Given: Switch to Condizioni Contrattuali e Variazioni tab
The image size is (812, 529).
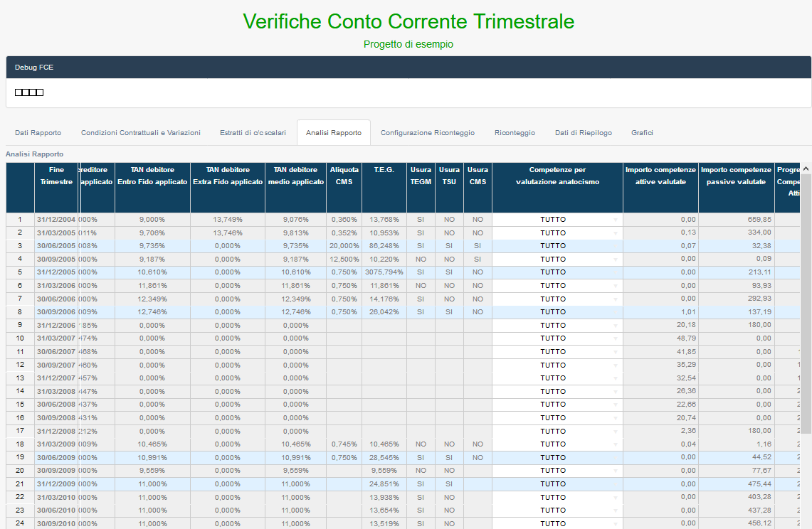Looking at the screenshot, I should pyautogui.click(x=140, y=132).
